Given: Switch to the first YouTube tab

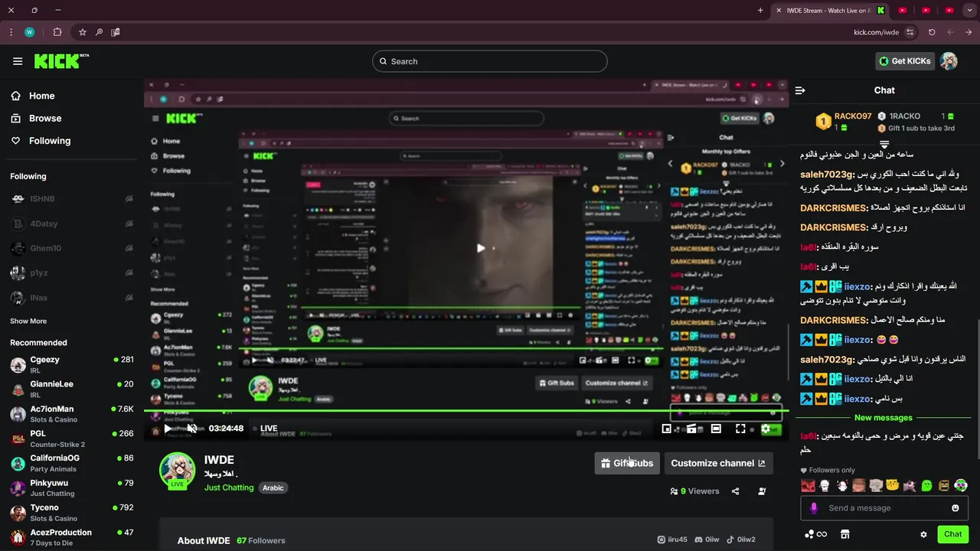Looking at the screenshot, I should pyautogui.click(x=903, y=10).
